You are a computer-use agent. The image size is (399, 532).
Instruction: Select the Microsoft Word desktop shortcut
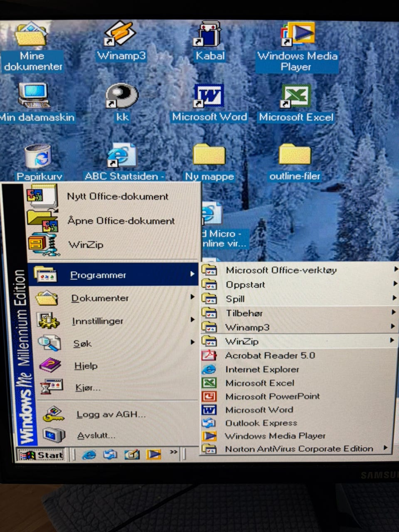pyautogui.click(x=209, y=103)
